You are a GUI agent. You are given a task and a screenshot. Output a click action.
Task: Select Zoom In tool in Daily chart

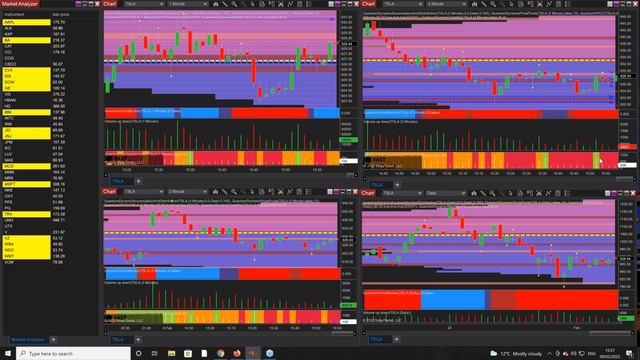(493, 193)
